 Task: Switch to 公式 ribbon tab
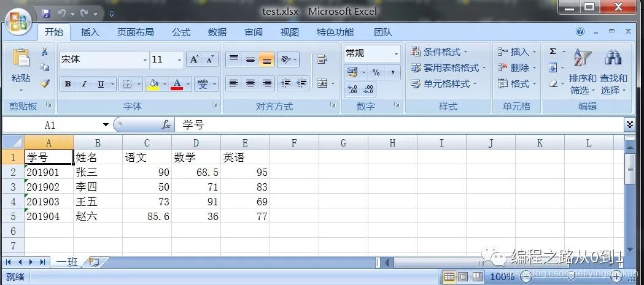[x=181, y=32]
